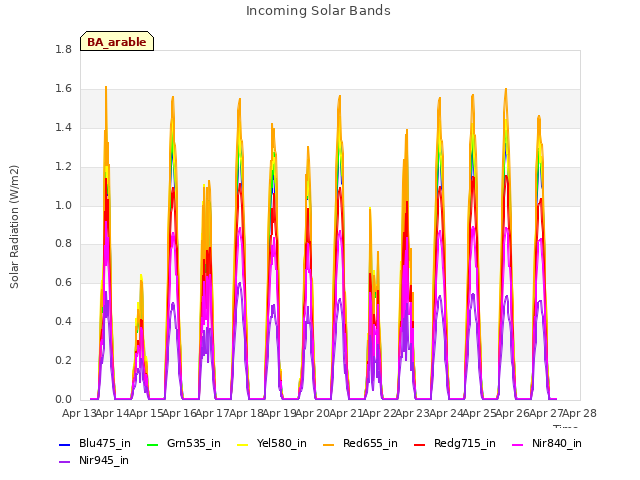The width and height of the screenshot is (640, 480).
Task: Click the Blu475_in legend color swatch
Action: [64, 444]
